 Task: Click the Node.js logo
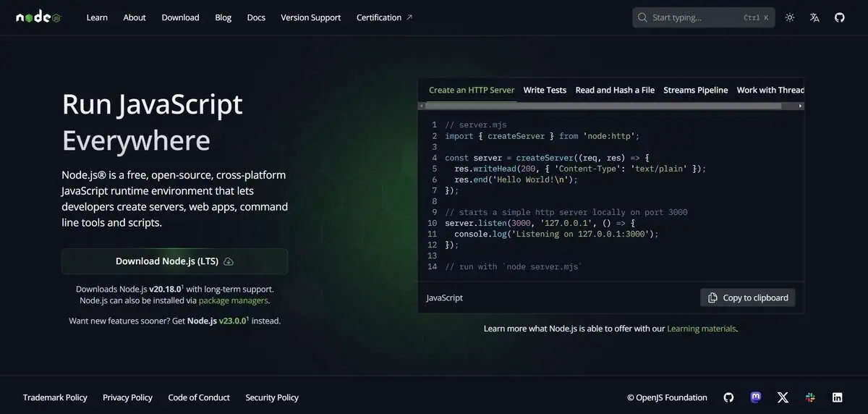click(38, 17)
